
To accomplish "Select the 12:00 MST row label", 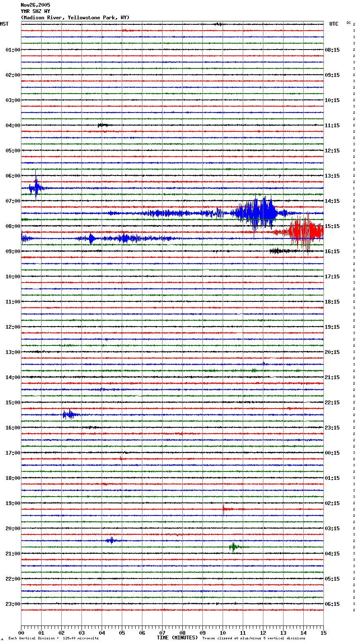I will tap(13, 327).
